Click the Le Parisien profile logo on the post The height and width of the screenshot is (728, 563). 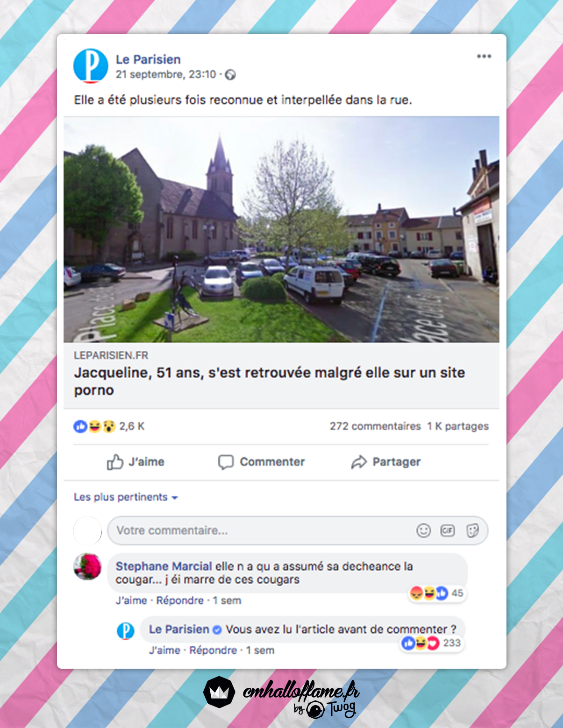tap(91, 66)
